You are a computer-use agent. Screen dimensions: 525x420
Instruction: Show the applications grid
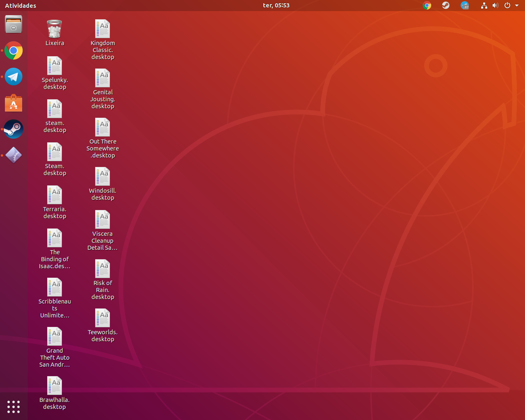pos(14,406)
